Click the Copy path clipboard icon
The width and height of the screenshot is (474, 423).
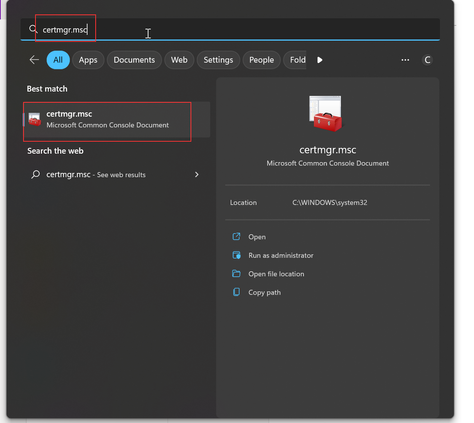tap(236, 292)
